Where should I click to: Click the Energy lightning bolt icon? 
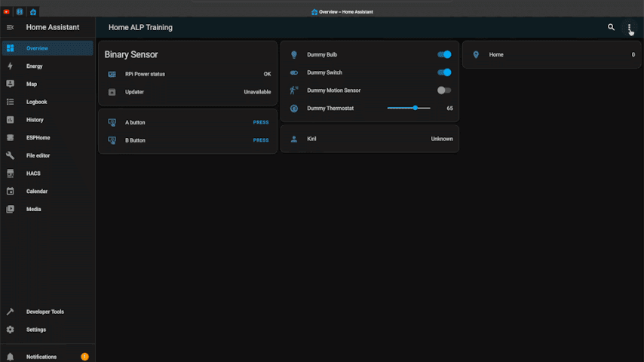point(11,66)
